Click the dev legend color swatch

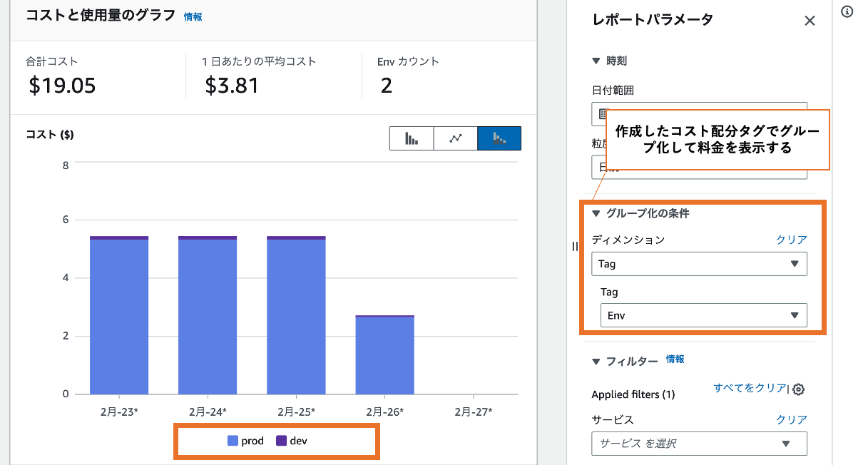click(x=281, y=441)
